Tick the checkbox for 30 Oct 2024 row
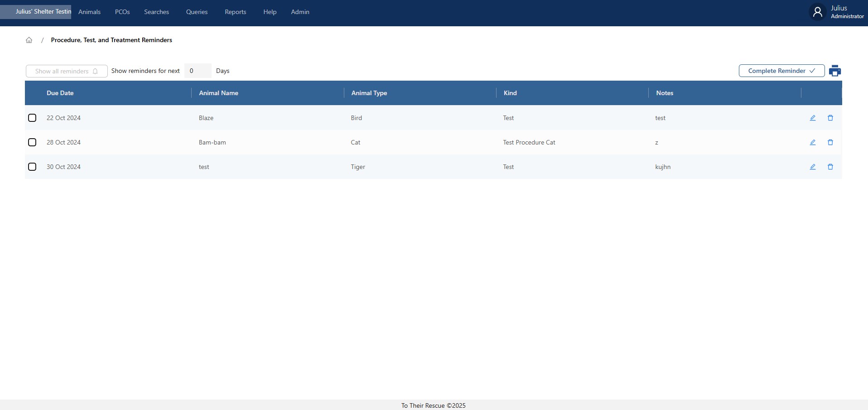This screenshot has height=410, width=868. [x=32, y=167]
